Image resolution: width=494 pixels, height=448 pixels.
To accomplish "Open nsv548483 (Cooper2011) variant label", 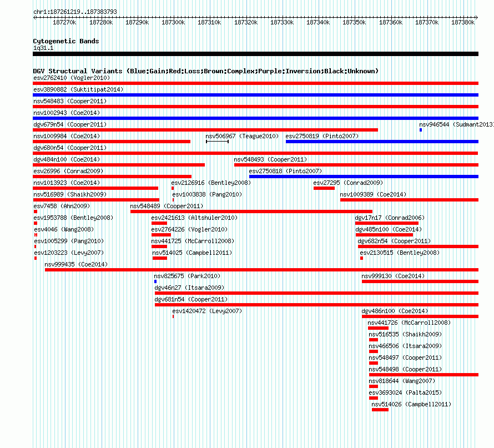I will [x=70, y=101].
